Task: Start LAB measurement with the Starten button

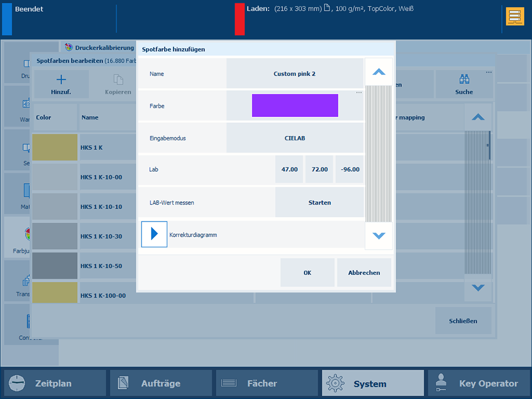Action: point(320,202)
